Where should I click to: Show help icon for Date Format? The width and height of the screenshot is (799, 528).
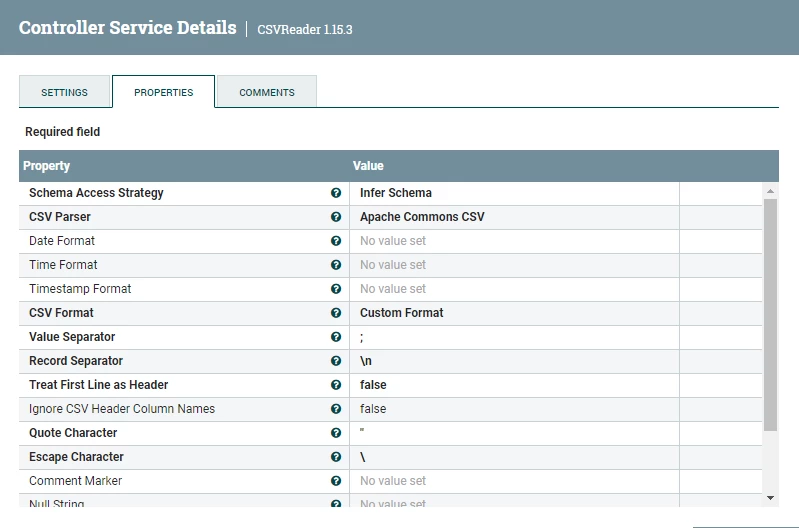click(x=336, y=241)
